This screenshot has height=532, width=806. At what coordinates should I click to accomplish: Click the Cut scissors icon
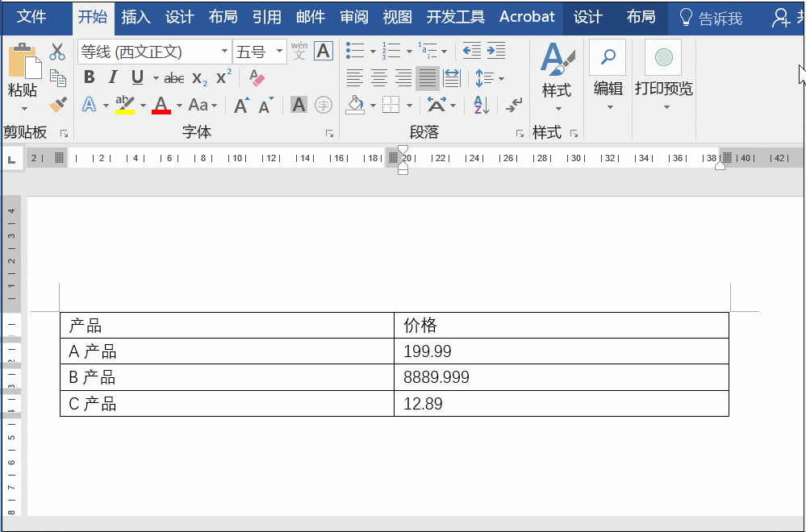coord(57,52)
